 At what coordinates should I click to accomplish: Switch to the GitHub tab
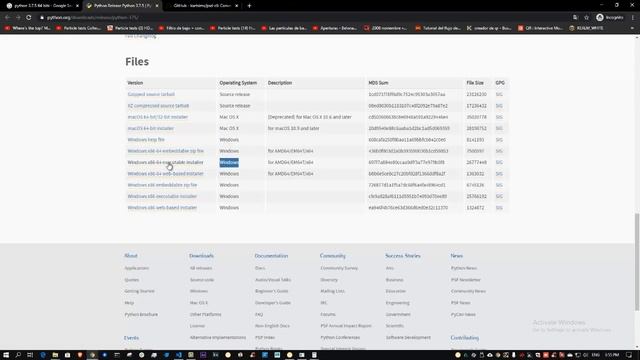pos(202,6)
